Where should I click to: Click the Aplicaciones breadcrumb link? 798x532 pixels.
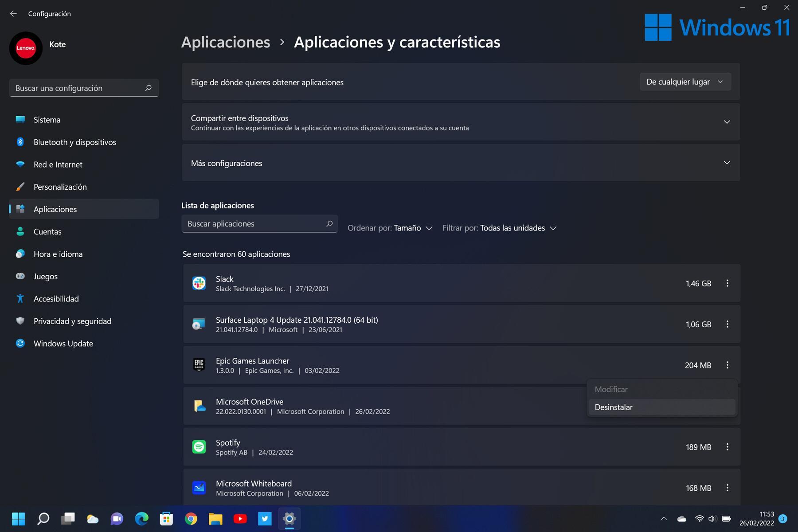pyautogui.click(x=225, y=42)
